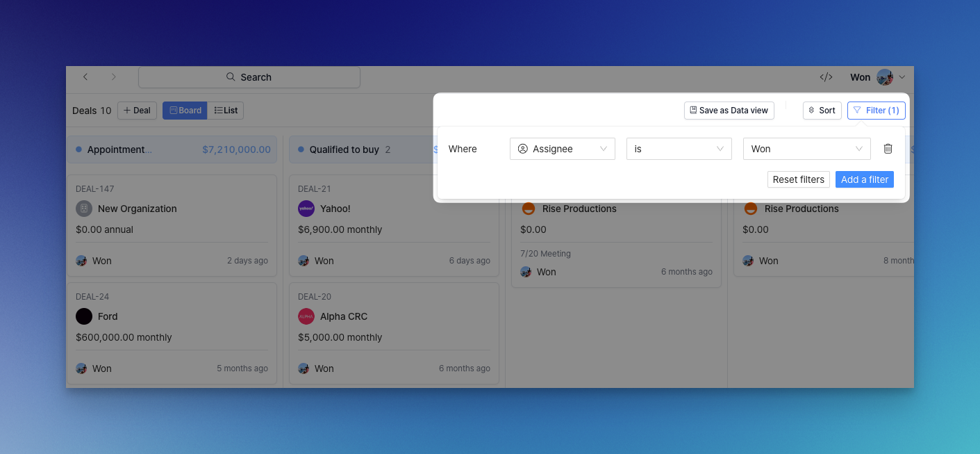Click Rise Productions logo on 7/20 Meeting card
Screen dimensions: 980x454
529,208
